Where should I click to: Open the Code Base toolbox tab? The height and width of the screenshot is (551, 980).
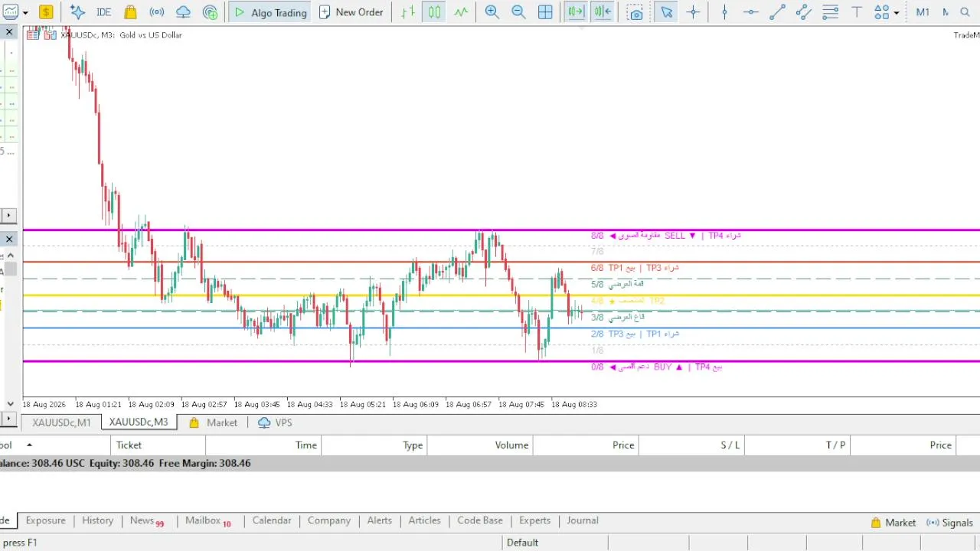pos(480,520)
